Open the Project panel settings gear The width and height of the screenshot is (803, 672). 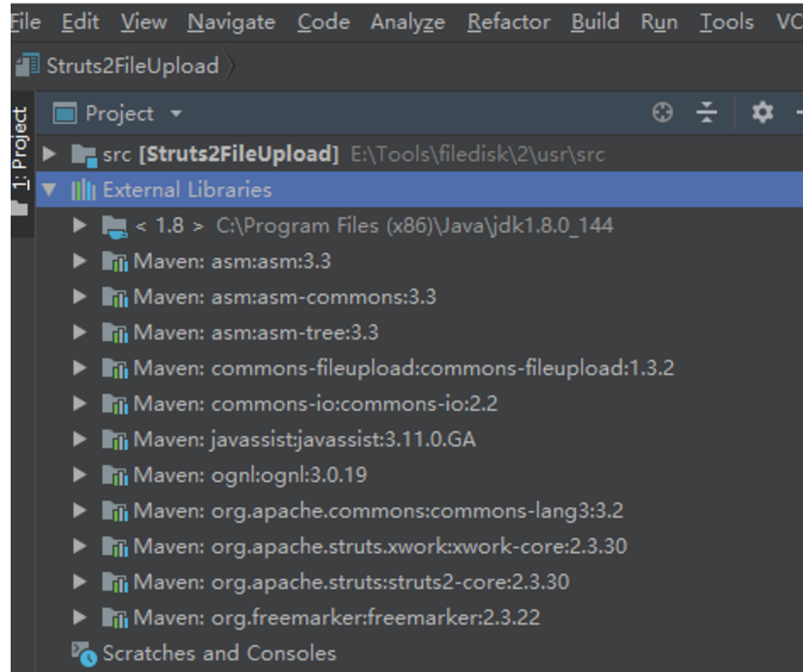coord(762,112)
